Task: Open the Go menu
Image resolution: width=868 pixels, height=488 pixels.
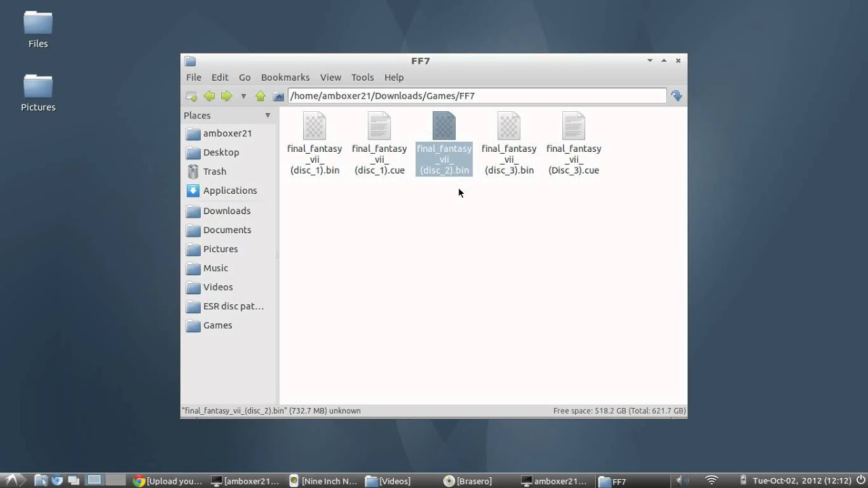Action: pyautogui.click(x=245, y=77)
